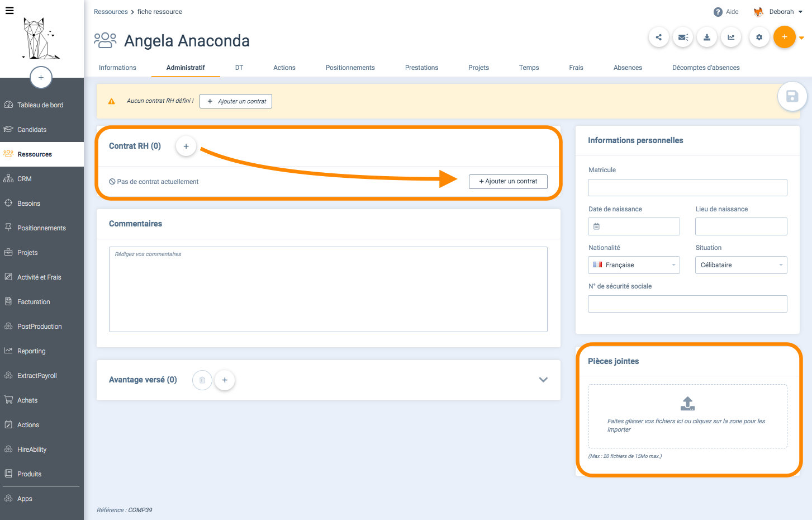The width and height of the screenshot is (812, 520).
Task: Open Apps in sidebar
Action: (x=42, y=499)
